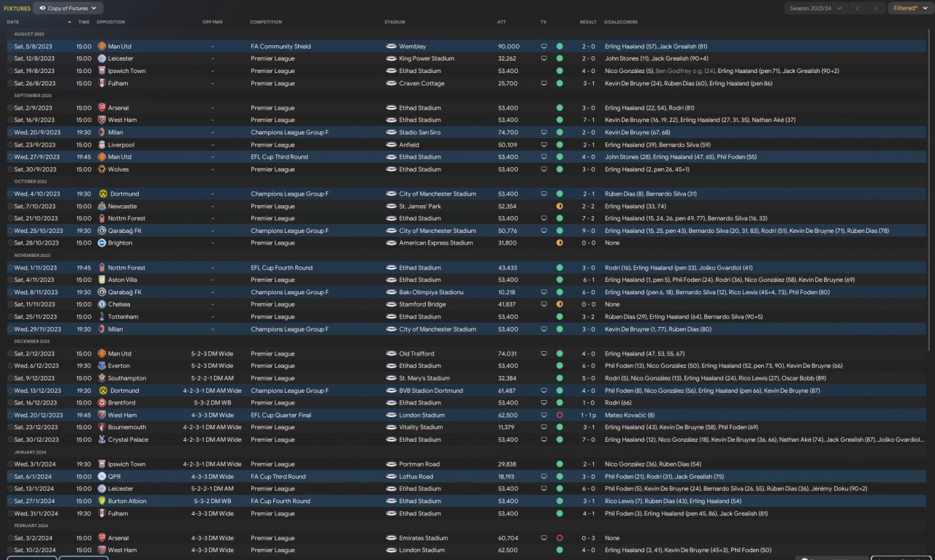This screenshot has width=935, height=560.
Task: Open the FA Cup Fourth Round link
Action: [x=280, y=501]
